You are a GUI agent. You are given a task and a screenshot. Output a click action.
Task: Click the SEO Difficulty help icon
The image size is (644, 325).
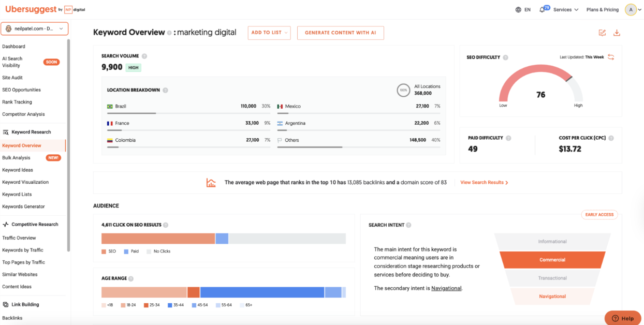pos(505,57)
